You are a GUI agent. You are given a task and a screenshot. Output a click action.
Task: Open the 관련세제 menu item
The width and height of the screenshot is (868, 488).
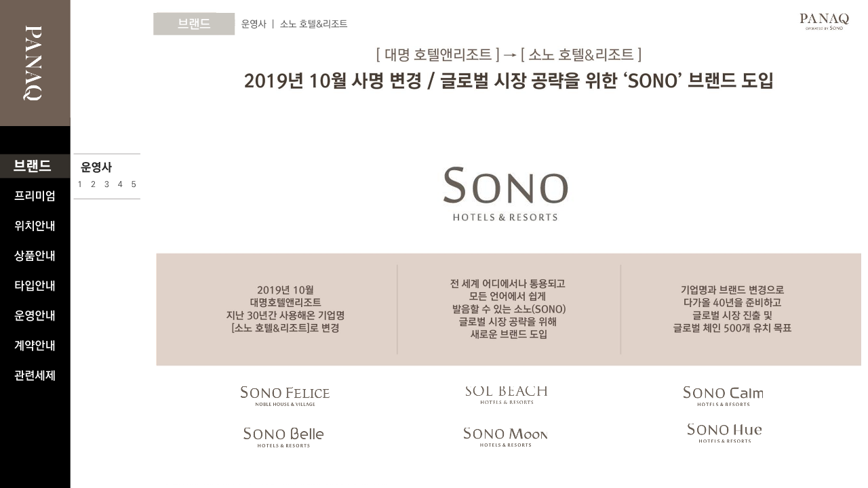click(x=35, y=375)
